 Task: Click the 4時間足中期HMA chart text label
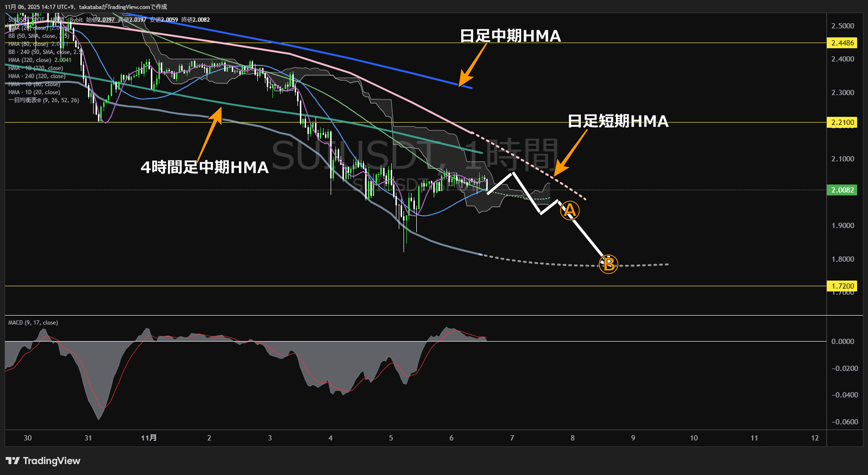click(x=205, y=167)
